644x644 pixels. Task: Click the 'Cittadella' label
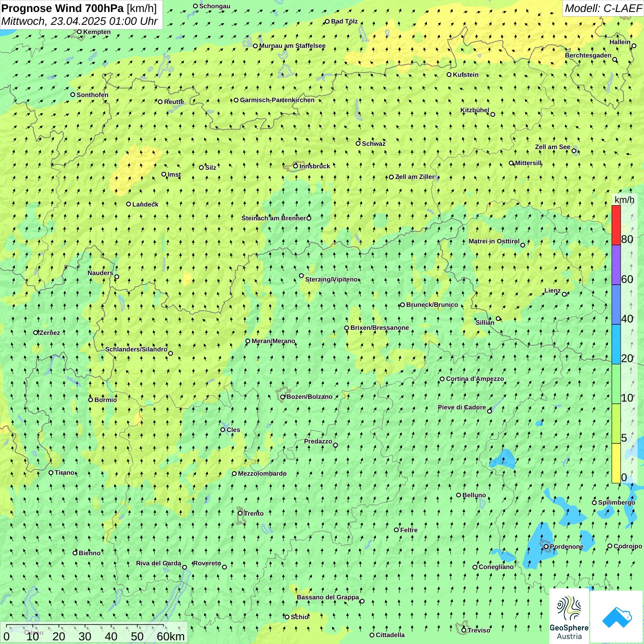[390, 635]
